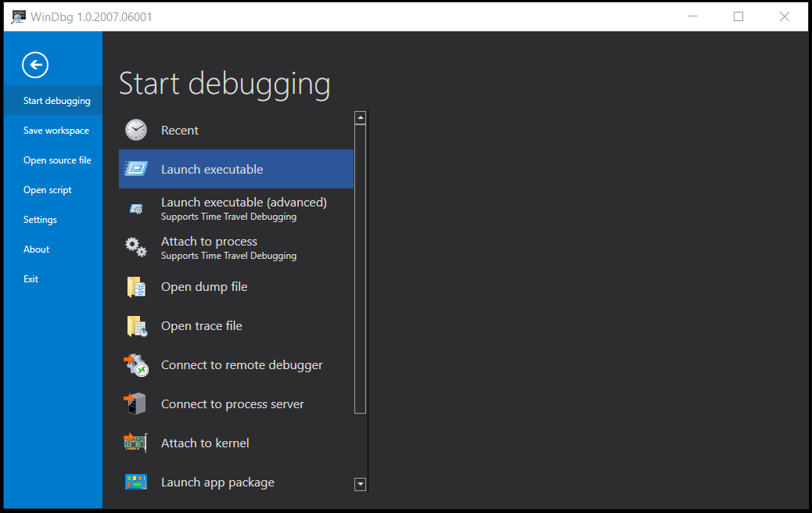Click the Recent clock icon
The image size is (812, 513).
pos(135,130)
